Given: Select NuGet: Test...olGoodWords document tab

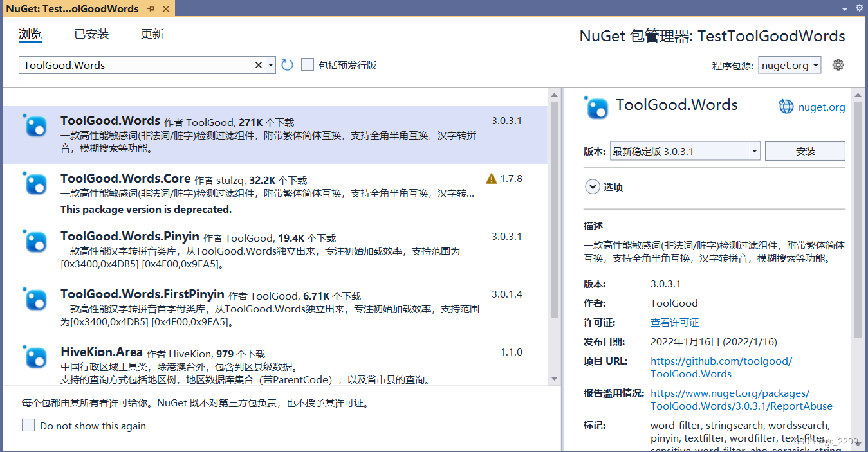Looking at the screenshot, I should pyautogui.click(x=72, y=8).
